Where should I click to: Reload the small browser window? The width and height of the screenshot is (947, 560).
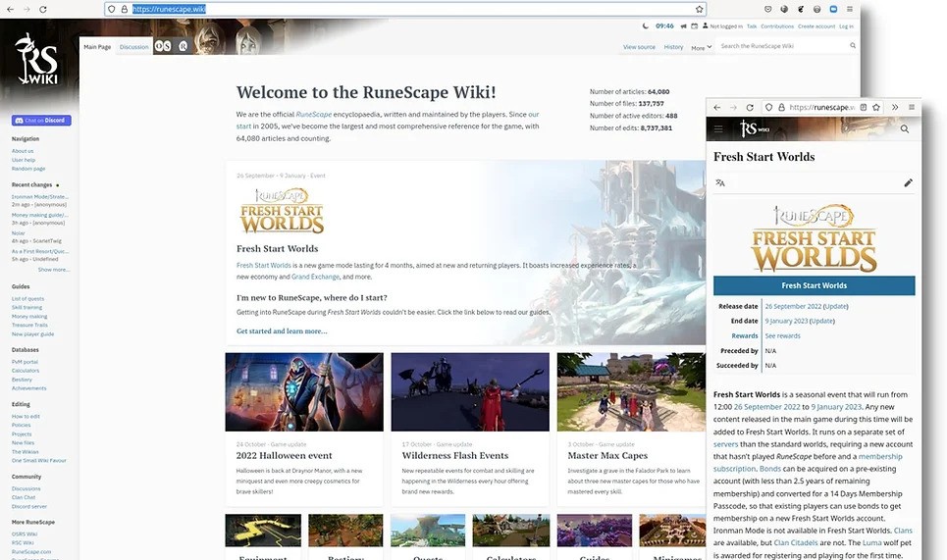pos(750,108)
